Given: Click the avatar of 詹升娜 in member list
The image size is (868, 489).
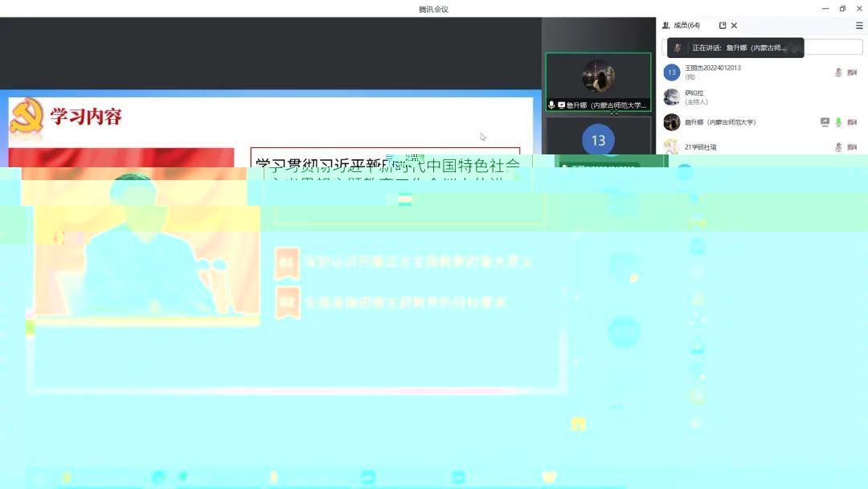Looking at the screenshot, I should point(671,121).
